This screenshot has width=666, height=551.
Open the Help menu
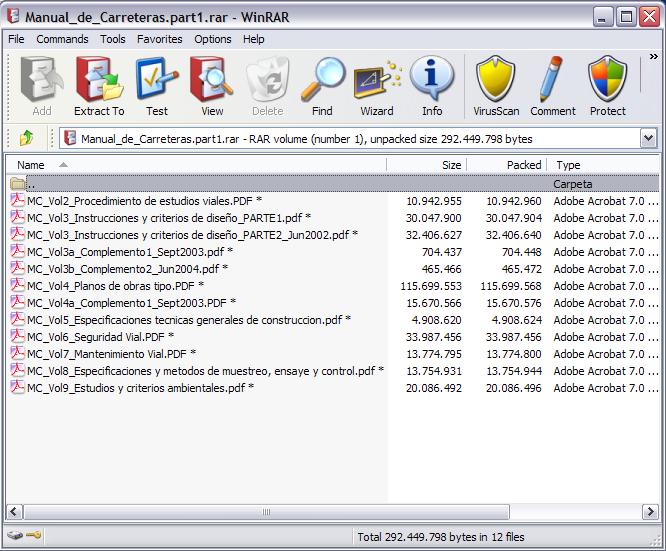pos(254,39)
